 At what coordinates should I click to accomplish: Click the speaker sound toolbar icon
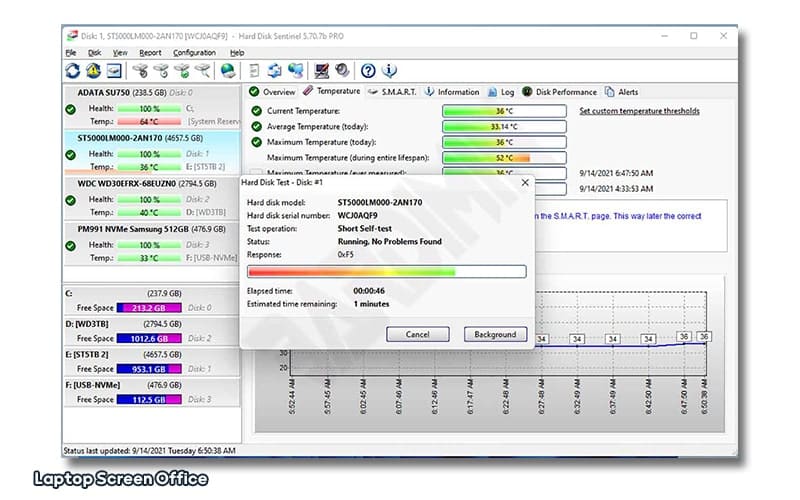click(342, 70)
